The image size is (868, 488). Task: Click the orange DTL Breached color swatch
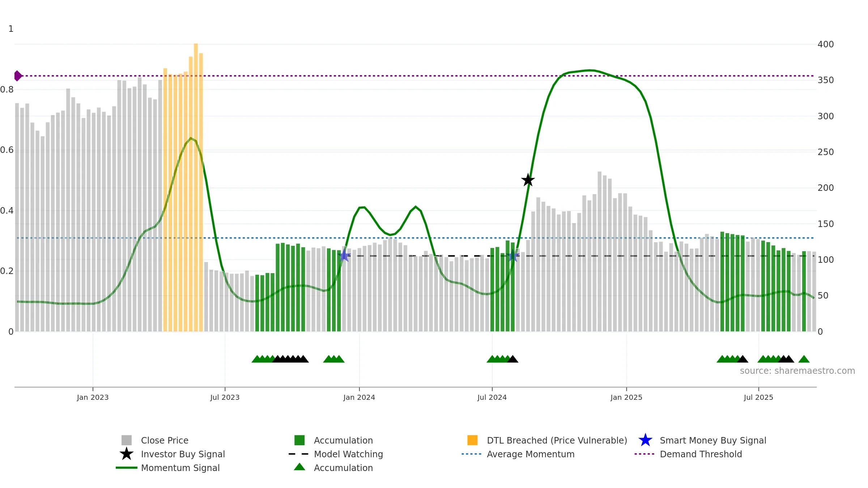click(x=472, y=440)
